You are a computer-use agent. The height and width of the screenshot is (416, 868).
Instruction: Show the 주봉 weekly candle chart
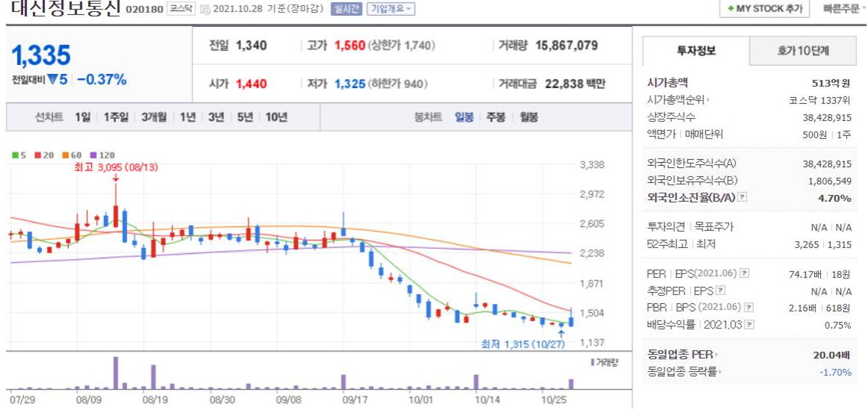[x=496, y=117]
